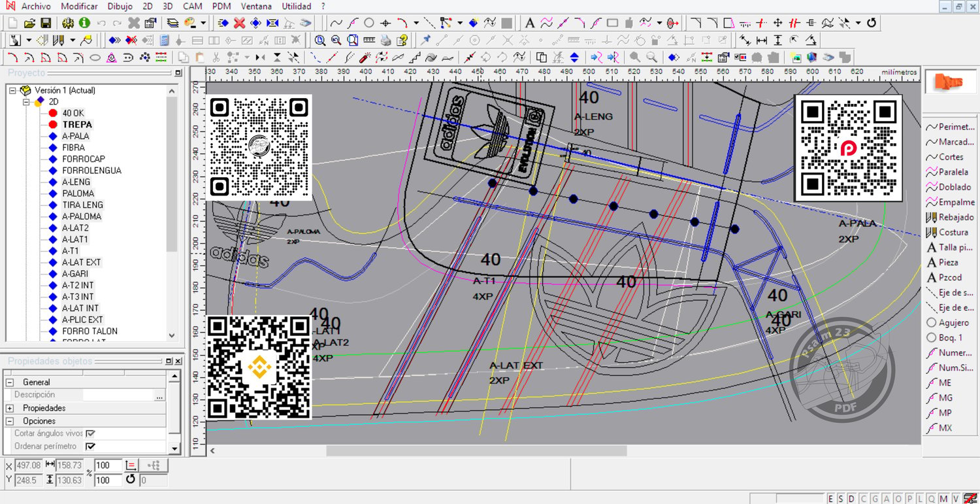This screenshot has width=980, height=504.
Task: Select the rectangle tool icon
Action: click(x=612, y=23)
